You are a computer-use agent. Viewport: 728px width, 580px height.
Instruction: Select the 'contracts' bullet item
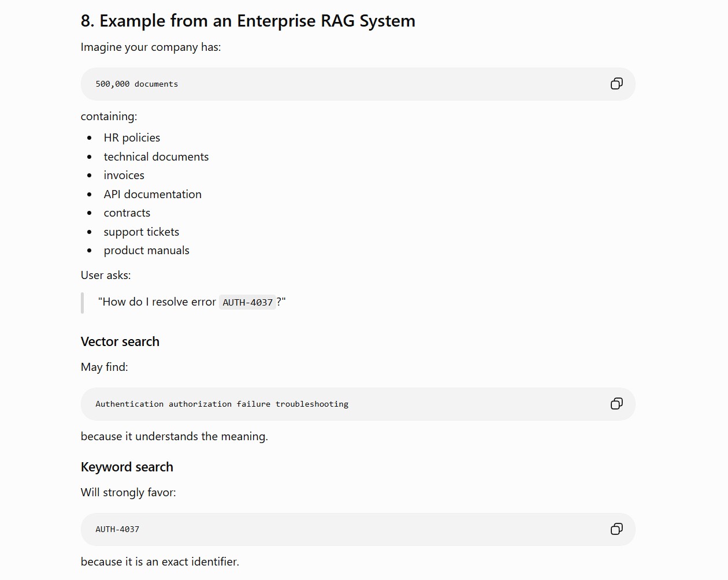(127, 213)
